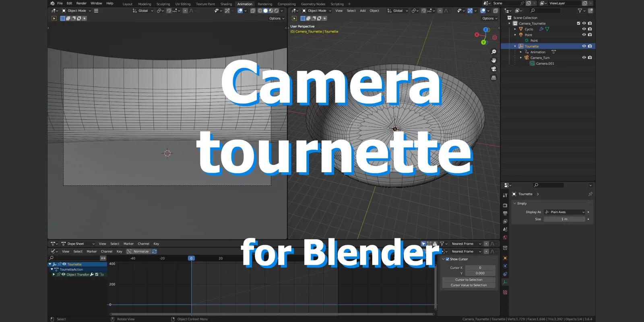
Task: Open the Render properties tab icon
Action: click(505, 205)
